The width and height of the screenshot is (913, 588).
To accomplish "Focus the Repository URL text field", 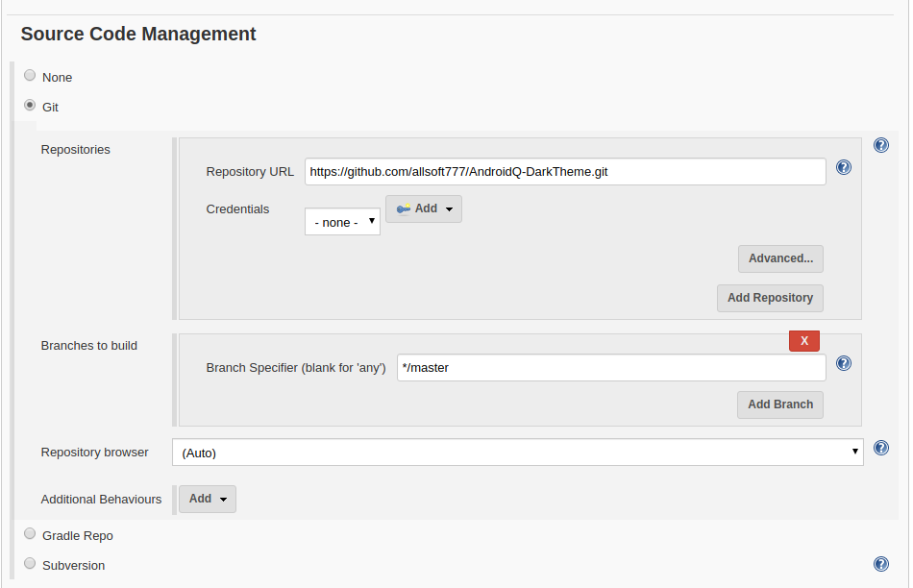I will pyautogui.click(x=565, y=172).
